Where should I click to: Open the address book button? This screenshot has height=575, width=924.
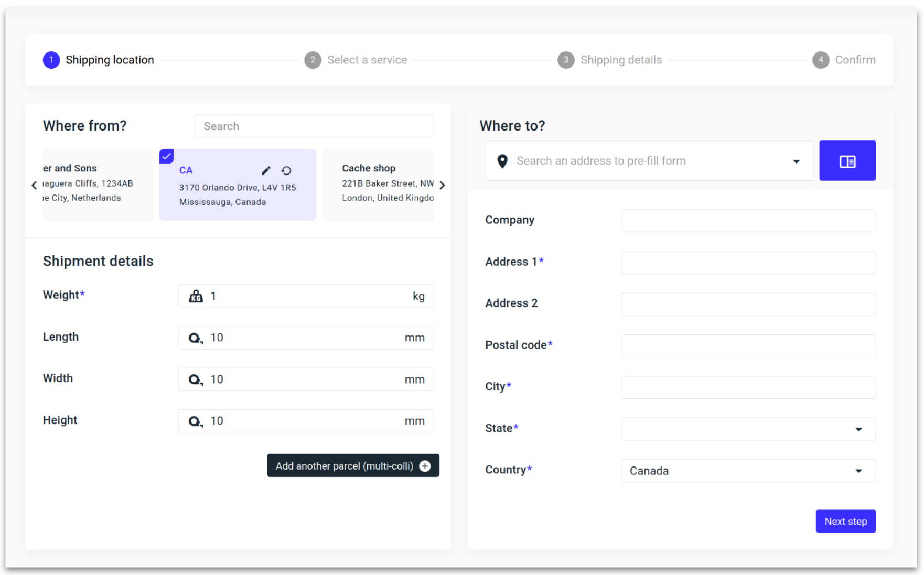click(x=847, y=161)
